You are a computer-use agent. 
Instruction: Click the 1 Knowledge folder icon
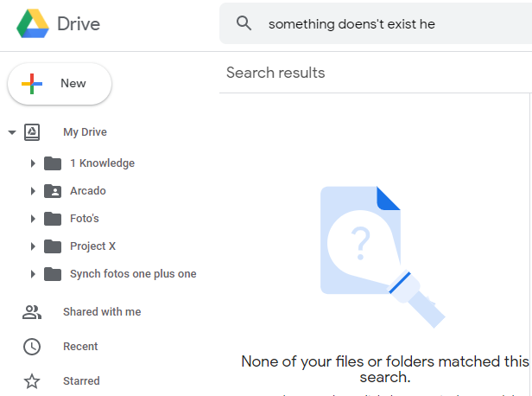tap(53, 163)
